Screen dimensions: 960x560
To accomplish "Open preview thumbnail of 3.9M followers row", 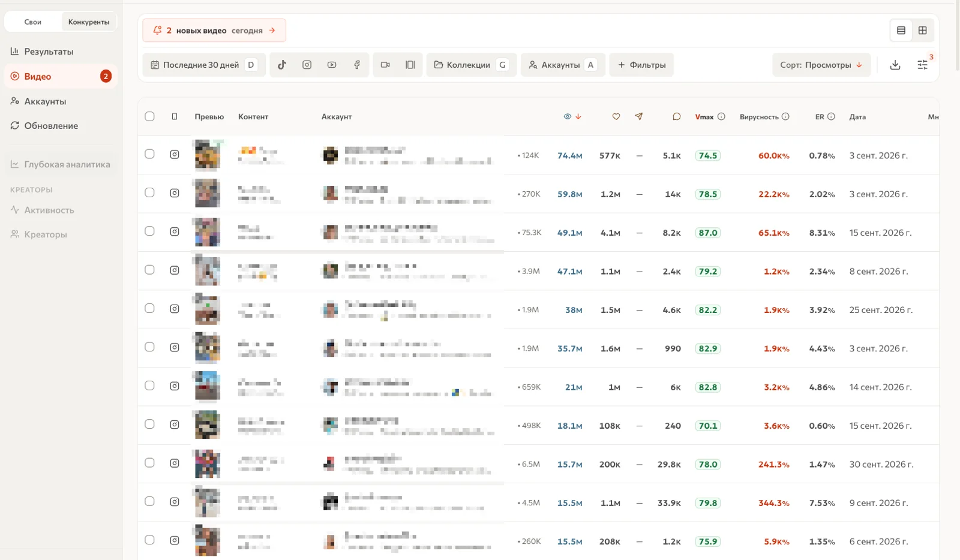I will [207, 271].
